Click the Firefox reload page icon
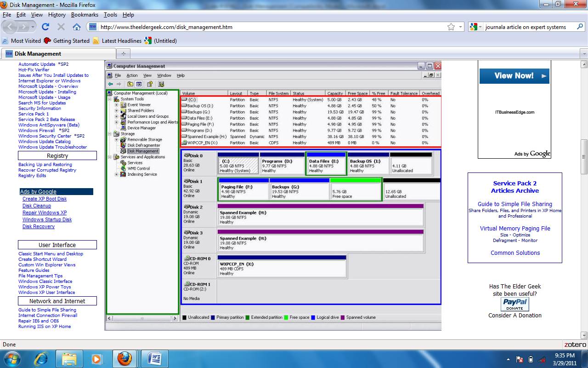588x368 pixels. 45,27
